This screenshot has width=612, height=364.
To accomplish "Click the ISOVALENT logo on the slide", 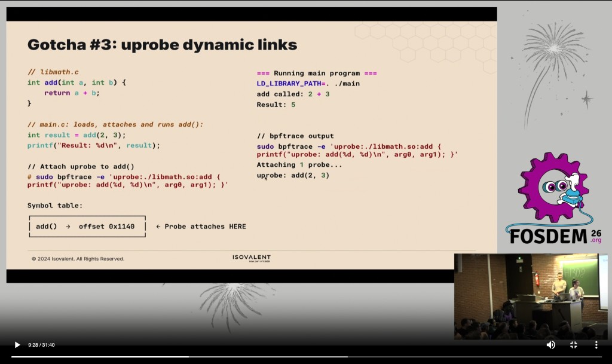I will coord(251,258).
